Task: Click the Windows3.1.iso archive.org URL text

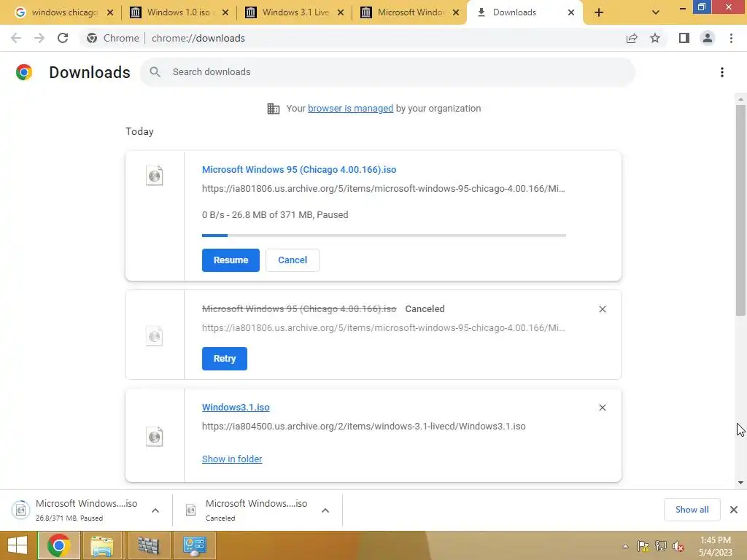Action: (363, 426)
